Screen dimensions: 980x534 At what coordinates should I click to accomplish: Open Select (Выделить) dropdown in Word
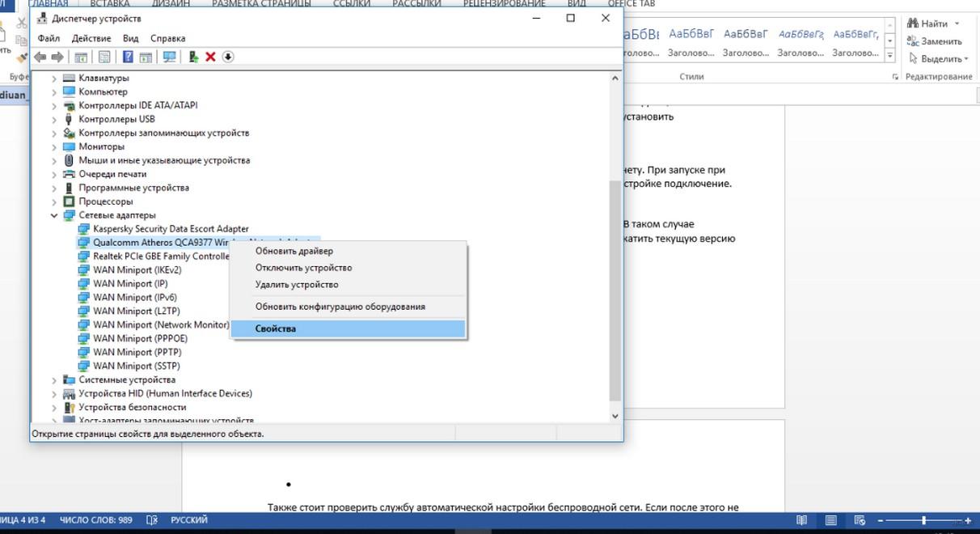coord(938,59)
